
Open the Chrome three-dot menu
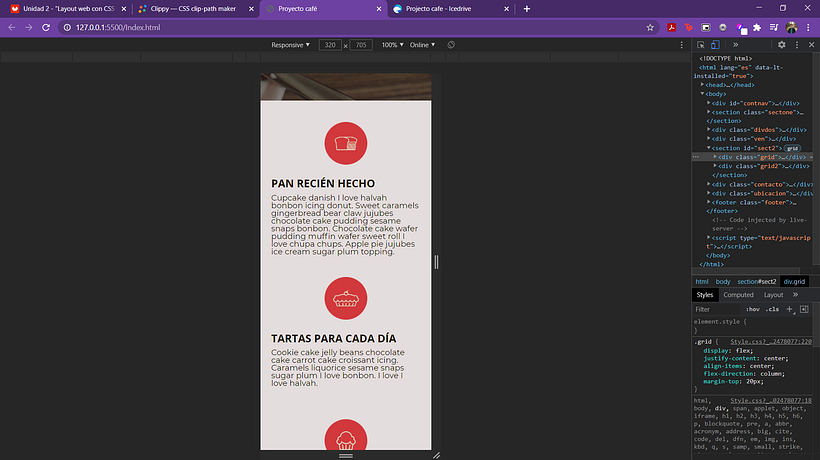click(x=808, y=27)
